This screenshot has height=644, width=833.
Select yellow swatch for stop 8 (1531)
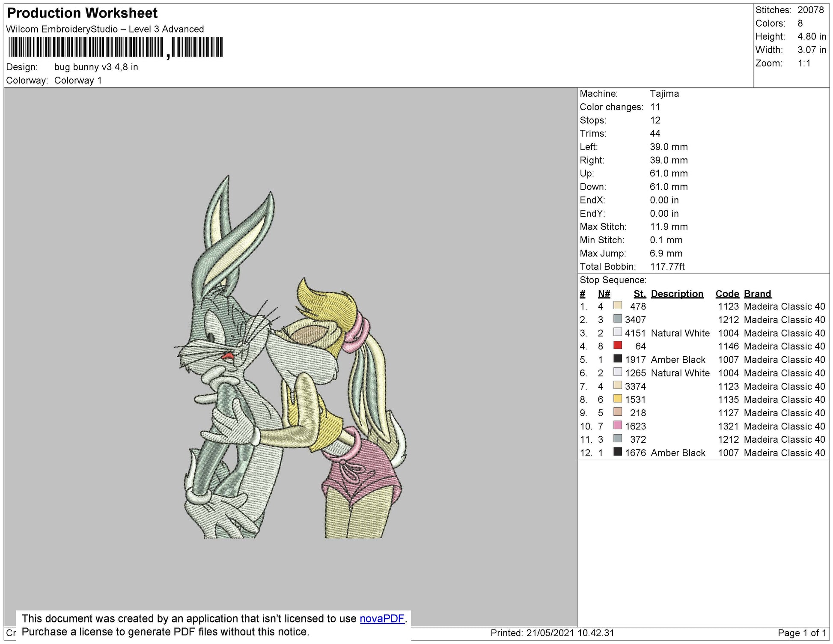tap(618, 398)
